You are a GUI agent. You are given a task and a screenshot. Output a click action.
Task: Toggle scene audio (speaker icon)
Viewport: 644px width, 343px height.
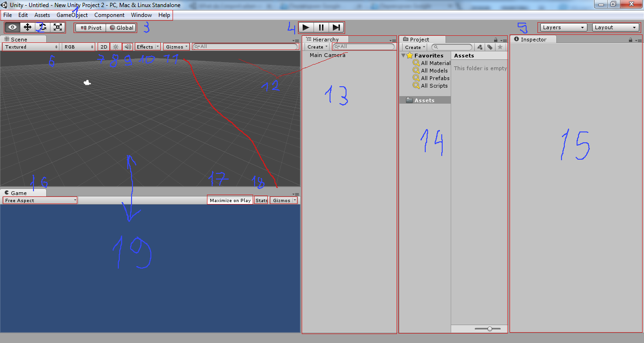[x=127, y=47]
